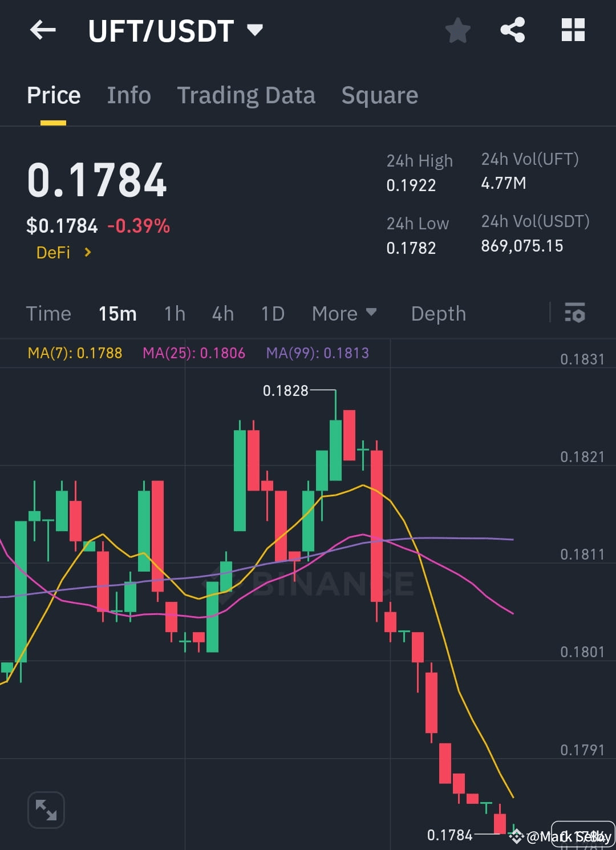Add UFT/USDT to favorites via star icon
This screenshot has width=616, height=850.
(458, 31)
